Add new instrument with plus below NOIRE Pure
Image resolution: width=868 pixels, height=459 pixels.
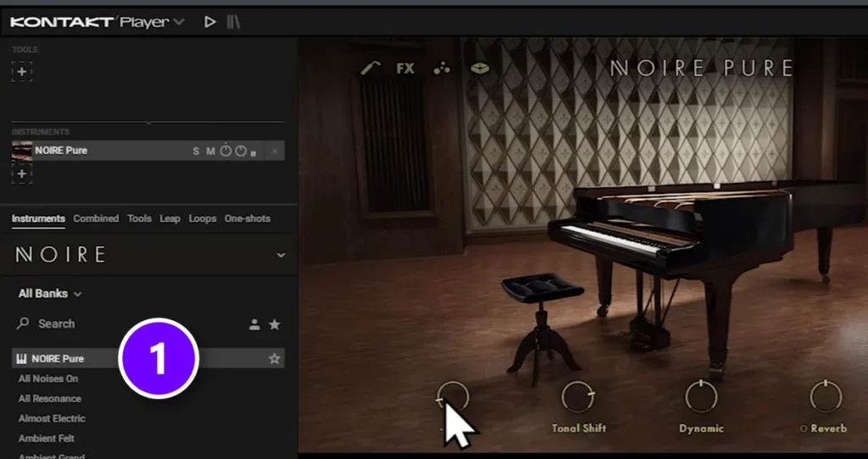point(21,174)
